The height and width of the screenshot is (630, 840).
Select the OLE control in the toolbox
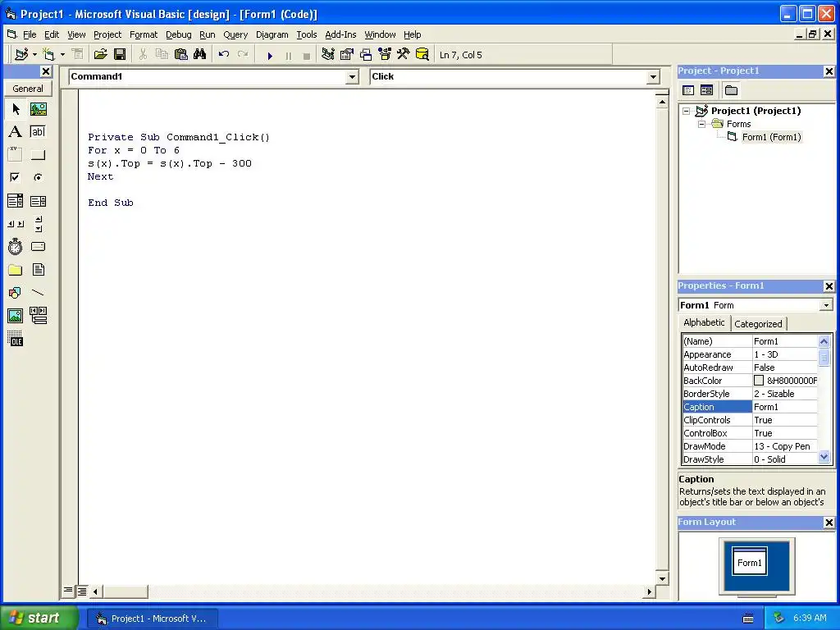[x=16, y=339]
